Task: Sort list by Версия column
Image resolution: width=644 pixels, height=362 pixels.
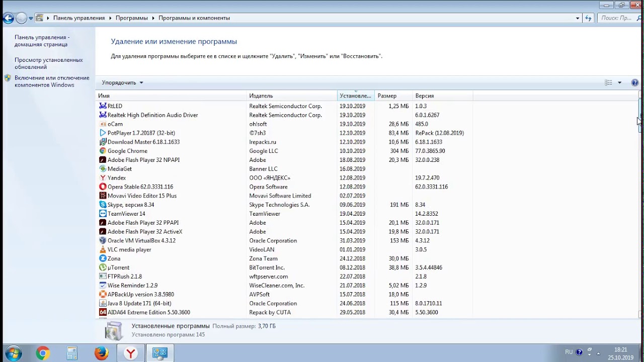Action: (443, 96)
